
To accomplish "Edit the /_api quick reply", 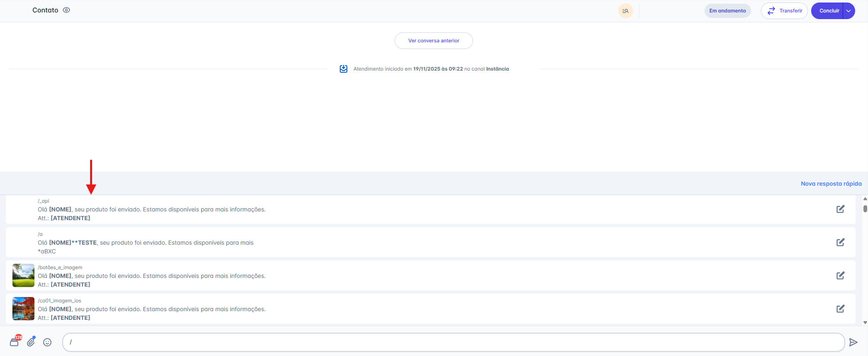I will pos(840,209).
